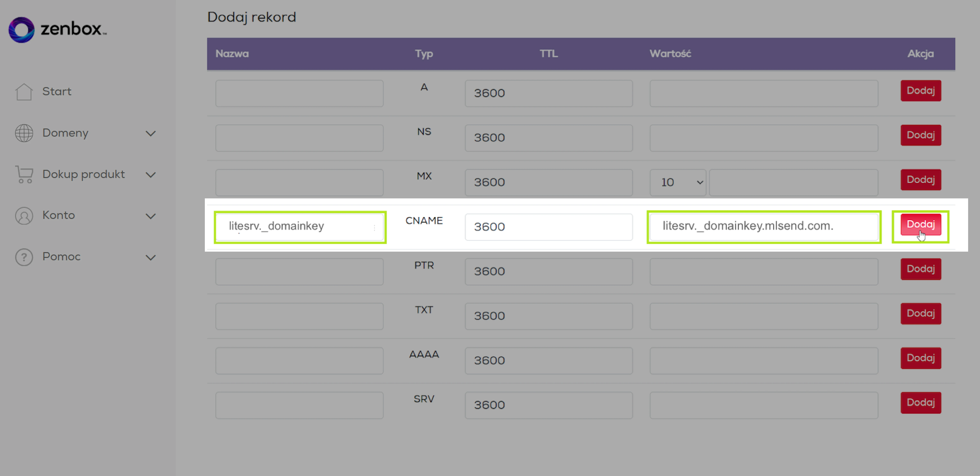Expand the Konto menu chevron
The width and height of the screenshot is (980, 476).
tap(151, 216)
